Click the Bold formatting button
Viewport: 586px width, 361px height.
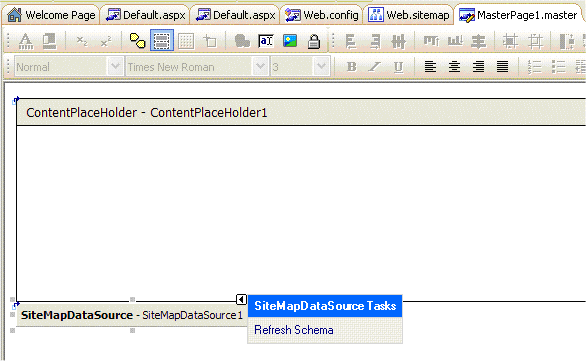click(351, 67)
